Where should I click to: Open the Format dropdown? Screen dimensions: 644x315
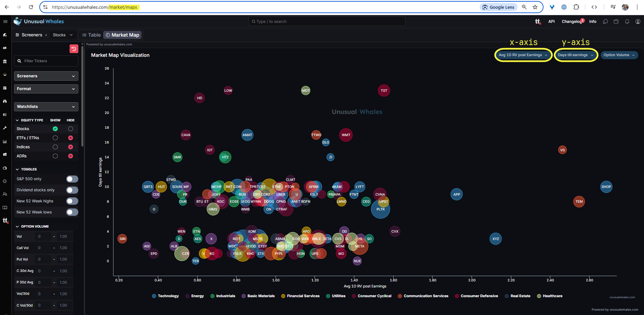tap(46, 89)
